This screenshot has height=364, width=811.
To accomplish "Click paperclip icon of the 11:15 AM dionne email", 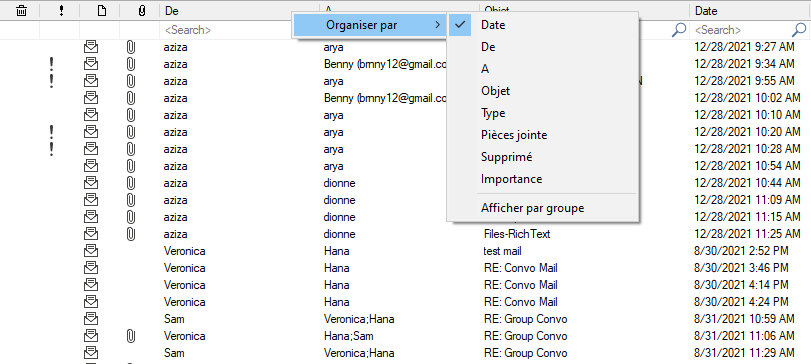I will [x=131, y=217].
